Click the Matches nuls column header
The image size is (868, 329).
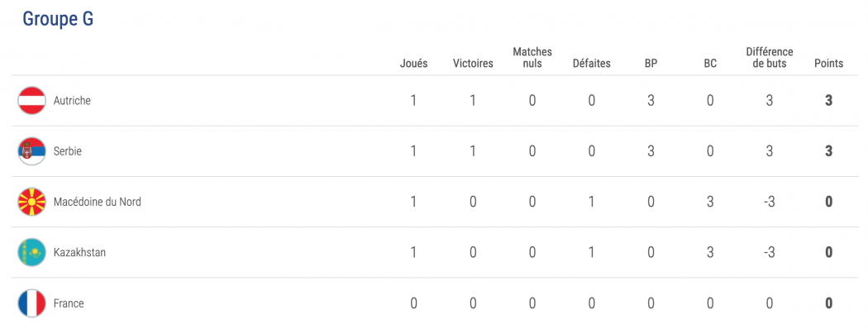coord(532,58)
